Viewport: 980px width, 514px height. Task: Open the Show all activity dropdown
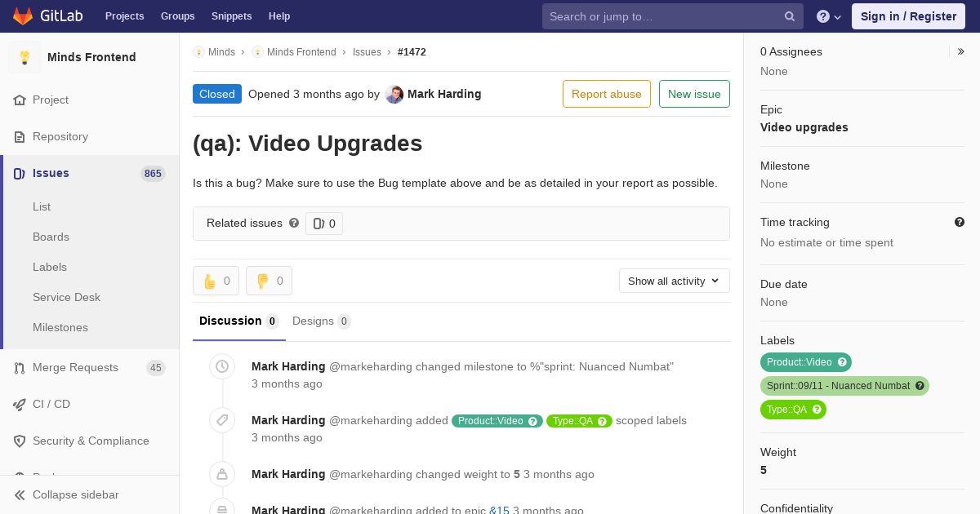[x=674, y=281]
